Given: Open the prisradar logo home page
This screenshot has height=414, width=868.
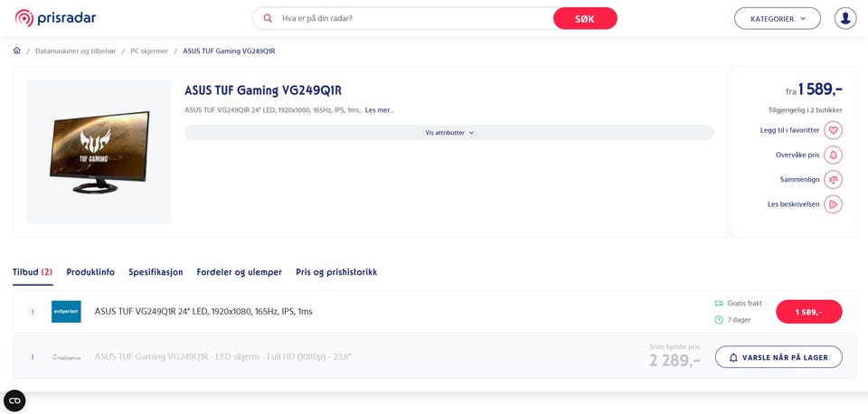Looking at the screenshot, I should [x=55, y=18].
